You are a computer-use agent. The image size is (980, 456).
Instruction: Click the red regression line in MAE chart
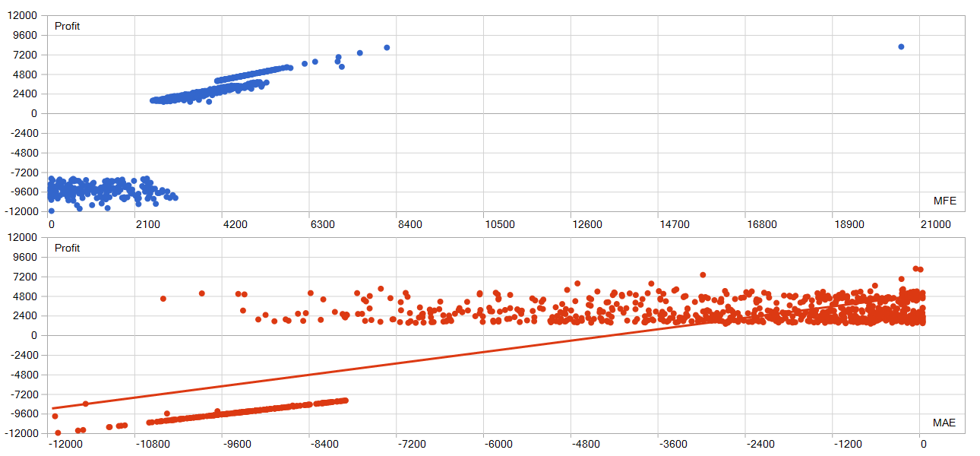pos(380,364)
